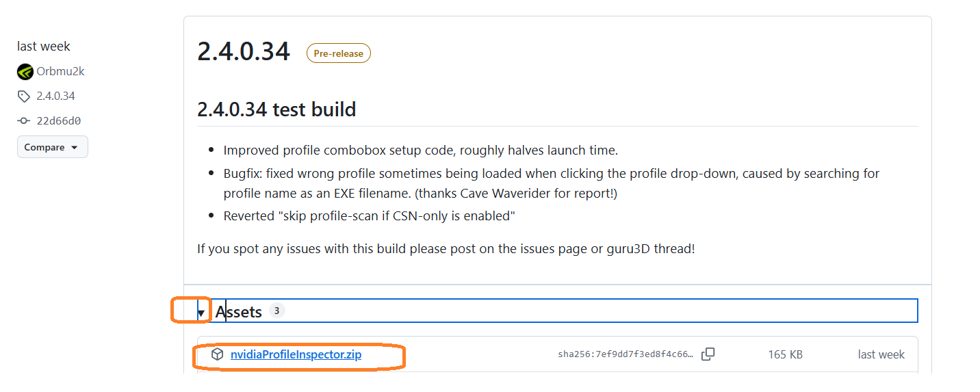Click the tag icon beside sidebar 2.4.0.34
Image resolution: width=980 pixels, height=392 pixels.
click(25, 96)
